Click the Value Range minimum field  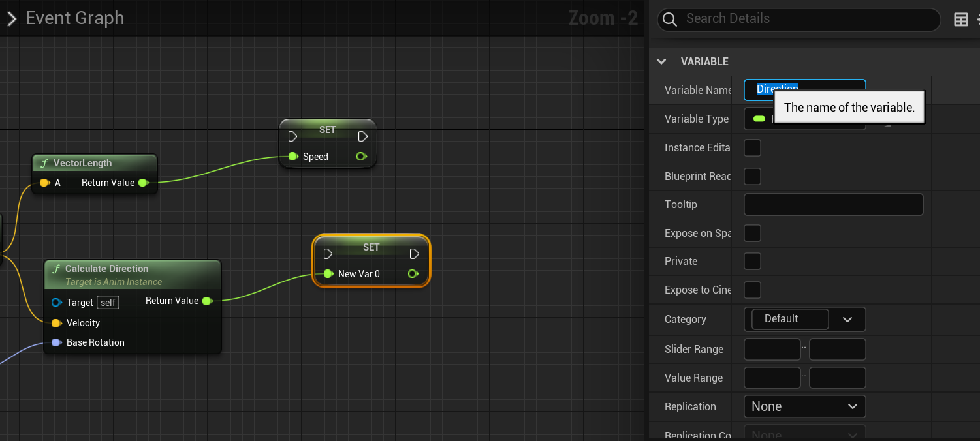point(772,378)
